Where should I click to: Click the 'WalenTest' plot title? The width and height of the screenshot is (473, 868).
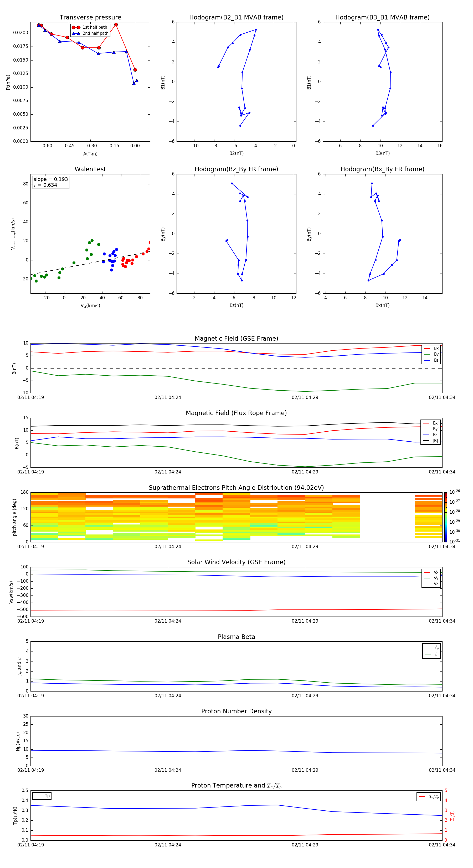pos(90,169)
